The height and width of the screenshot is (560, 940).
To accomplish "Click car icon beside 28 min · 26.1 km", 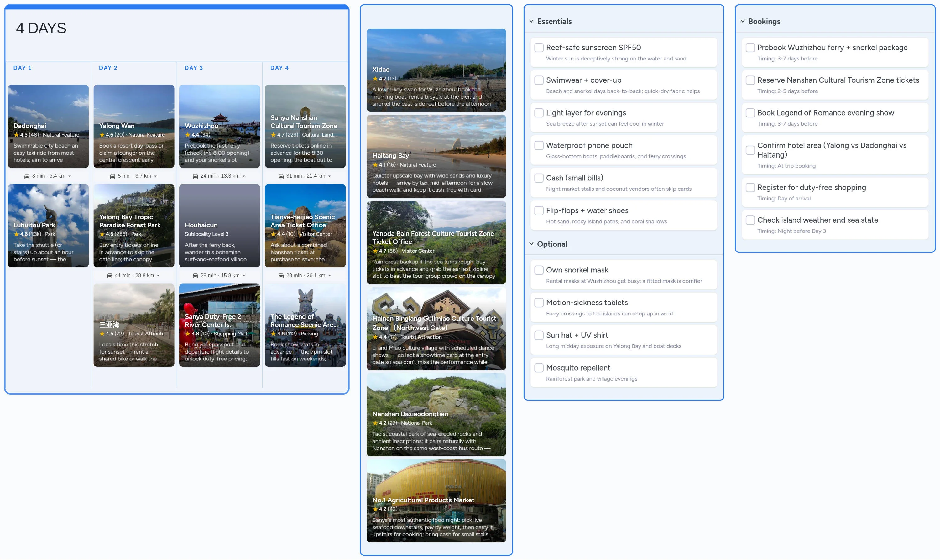I will [281, 276].
